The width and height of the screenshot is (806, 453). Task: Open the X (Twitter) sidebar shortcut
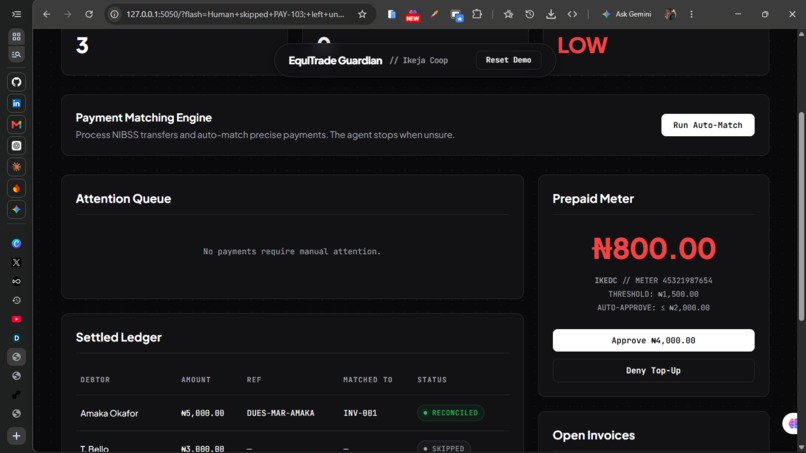click(16, 262)
